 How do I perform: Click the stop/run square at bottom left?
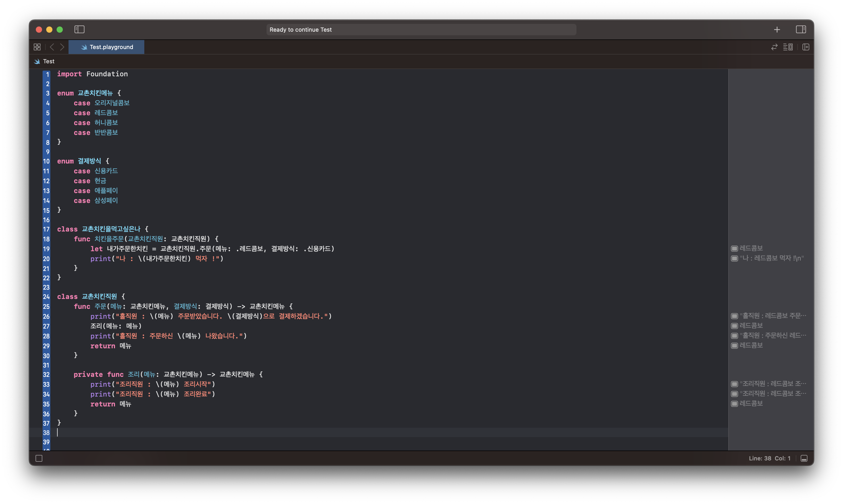click(39, 458)
